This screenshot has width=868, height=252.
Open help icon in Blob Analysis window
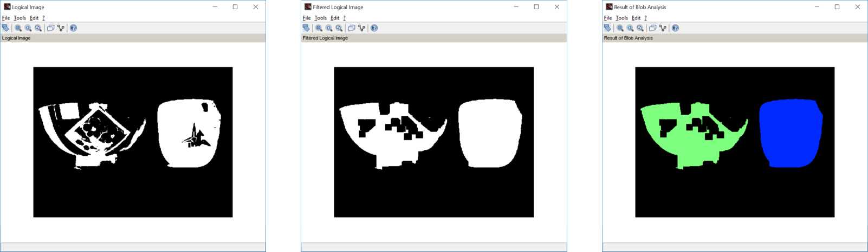pyautogui.click(x=675, y=28)
